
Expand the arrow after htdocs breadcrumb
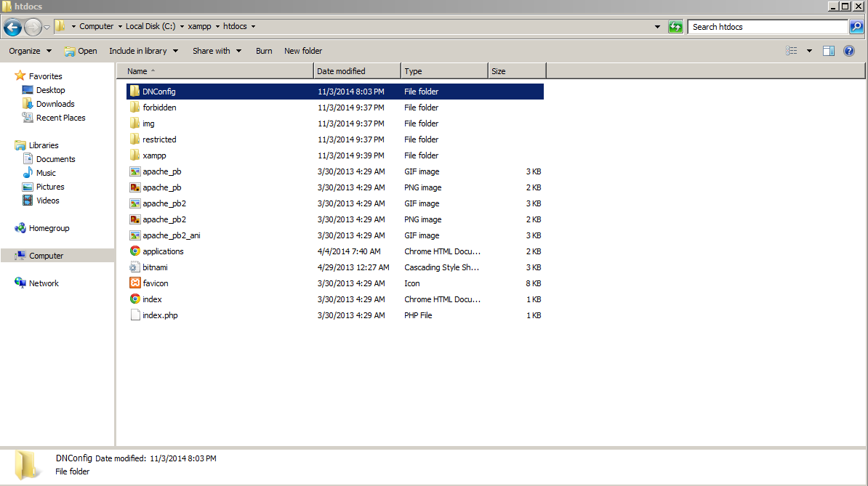point(253,27)
